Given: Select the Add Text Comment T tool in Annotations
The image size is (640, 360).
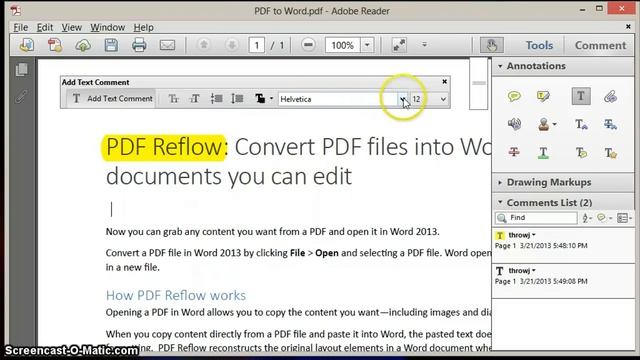Looking at the screenshot, I should tap(581, 96).
